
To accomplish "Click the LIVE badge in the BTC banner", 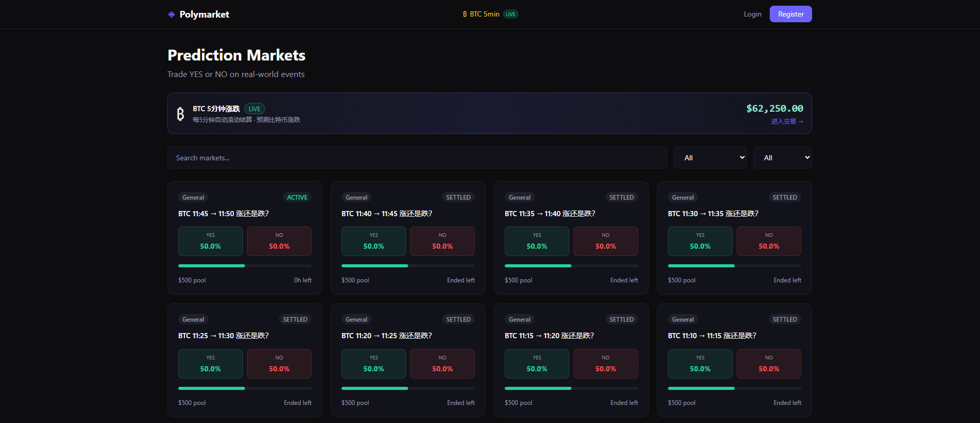I will click(254, 109).
